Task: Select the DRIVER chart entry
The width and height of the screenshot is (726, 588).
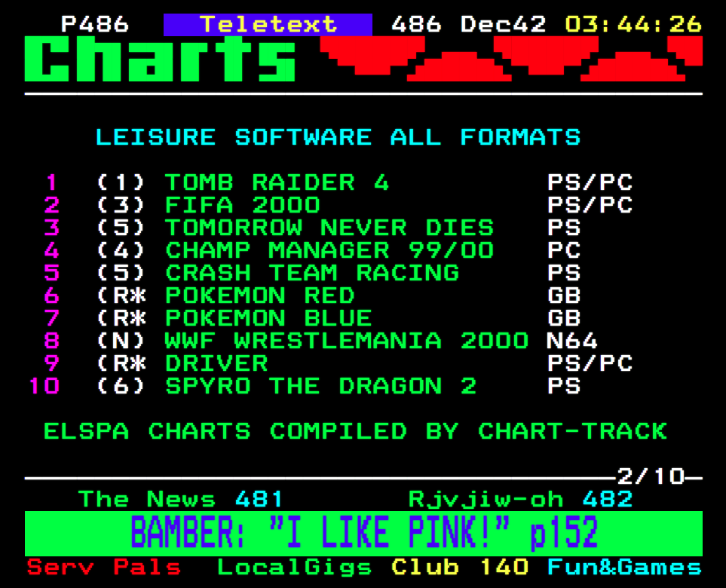Action: coord(216,364)
